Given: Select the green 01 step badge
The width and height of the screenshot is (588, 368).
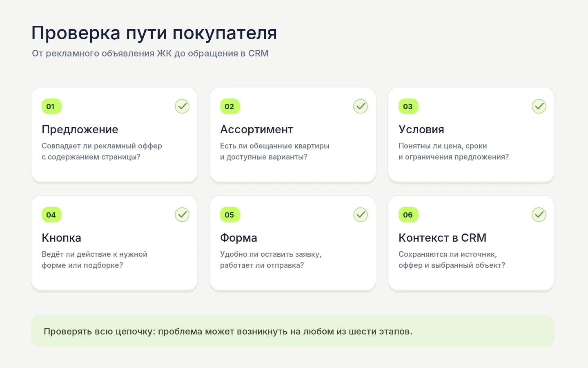Looking at the screenshot, I should (51, 106).
